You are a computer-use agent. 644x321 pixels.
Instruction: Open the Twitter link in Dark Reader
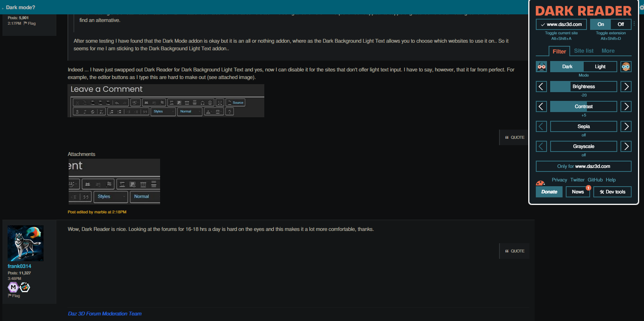pos(577,180)
